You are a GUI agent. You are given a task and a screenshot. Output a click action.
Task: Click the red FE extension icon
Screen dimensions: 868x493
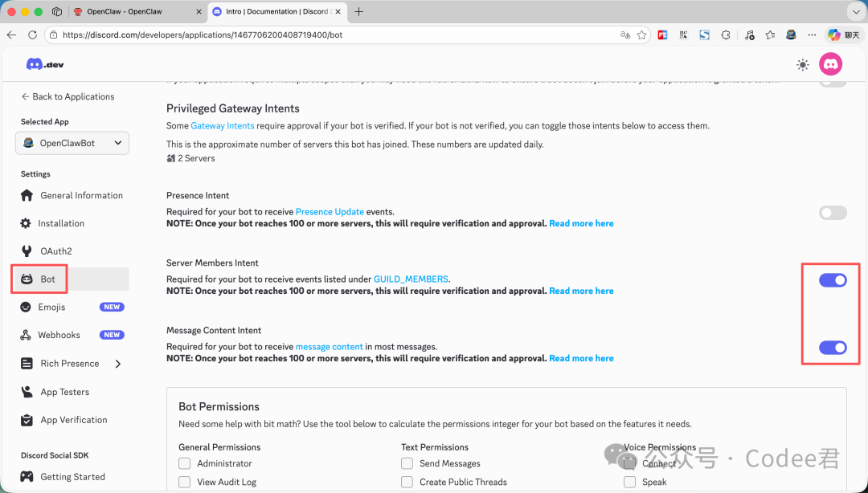pos(662,35)
